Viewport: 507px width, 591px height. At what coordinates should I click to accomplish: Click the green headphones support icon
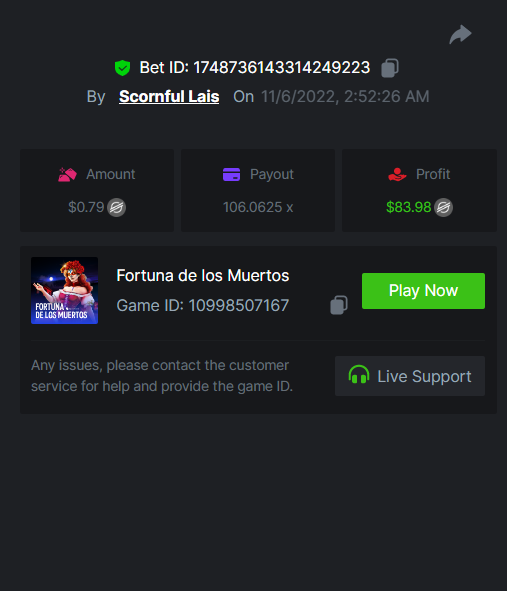click(x=358, y=374)
